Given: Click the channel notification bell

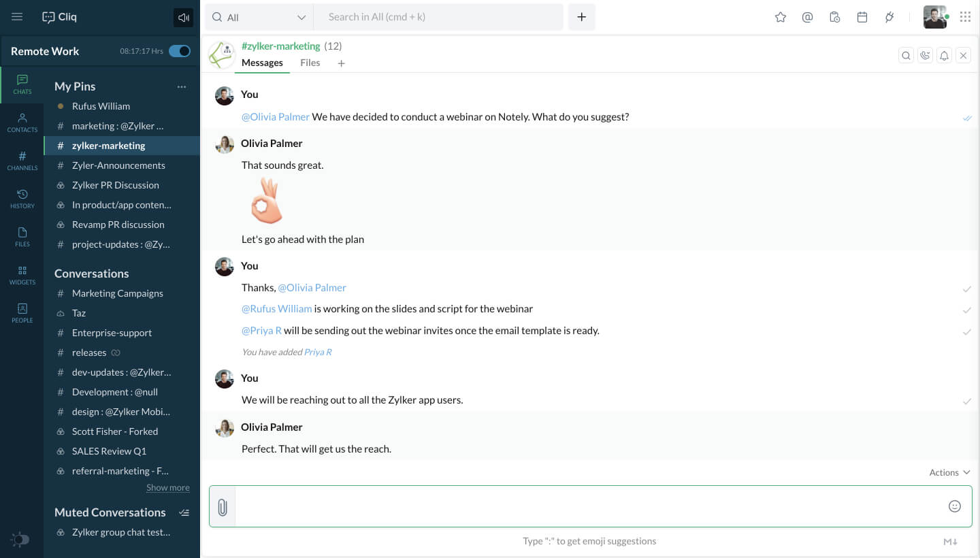Looking at the screenshot, I should click(x=944, y=56).
